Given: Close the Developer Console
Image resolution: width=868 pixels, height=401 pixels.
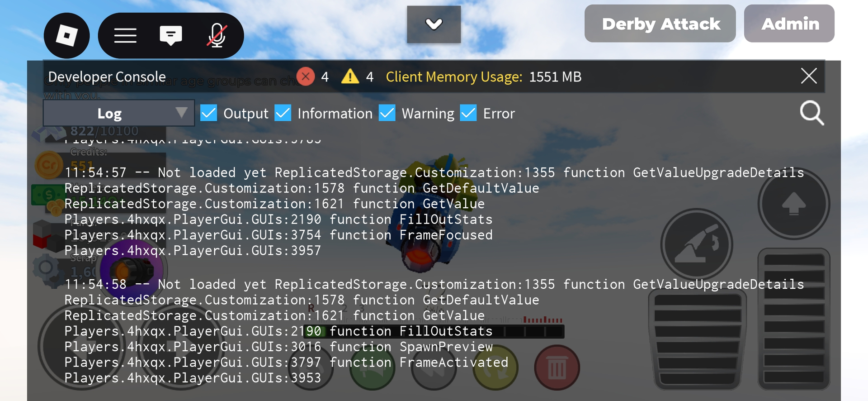Looking at the screenshot, I should [808, 76].
